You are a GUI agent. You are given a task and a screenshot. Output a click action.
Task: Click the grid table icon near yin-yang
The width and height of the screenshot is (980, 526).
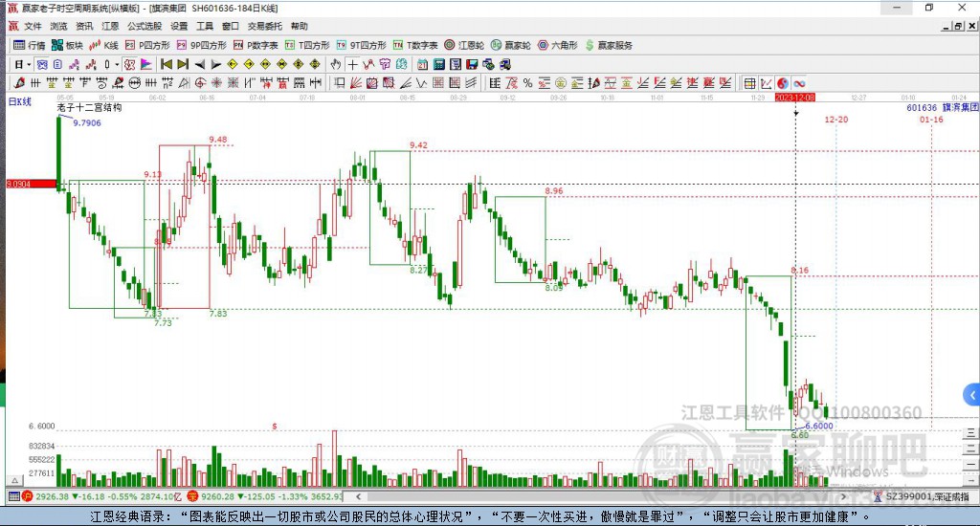(750, 83)
